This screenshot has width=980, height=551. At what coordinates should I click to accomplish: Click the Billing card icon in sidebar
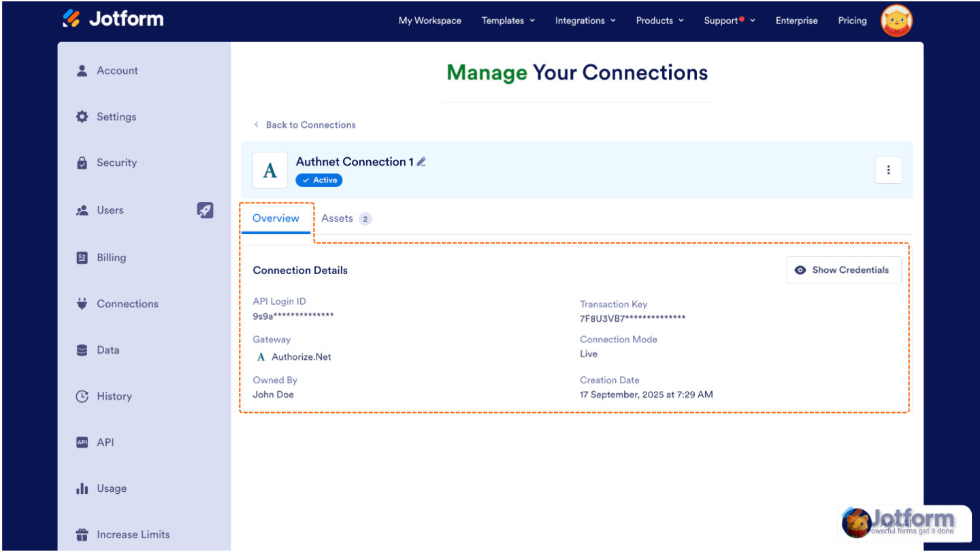tap(82, 257)
